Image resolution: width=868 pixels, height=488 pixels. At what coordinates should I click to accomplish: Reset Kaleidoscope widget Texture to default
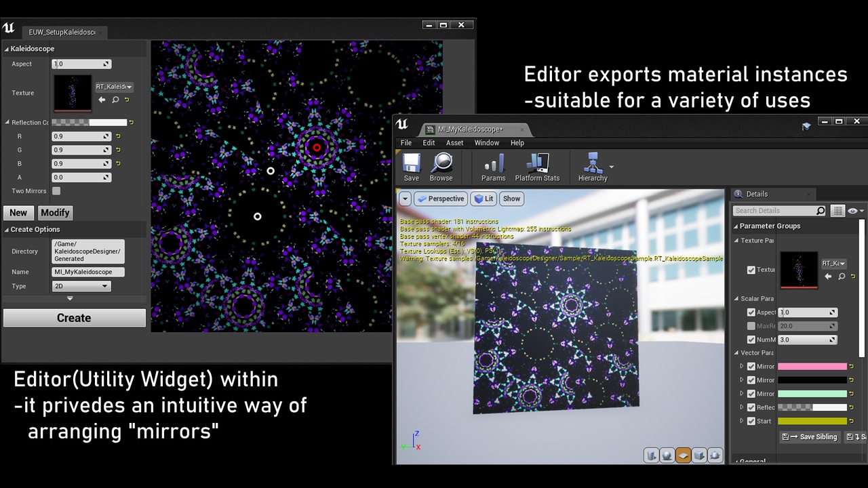(126, 100)
